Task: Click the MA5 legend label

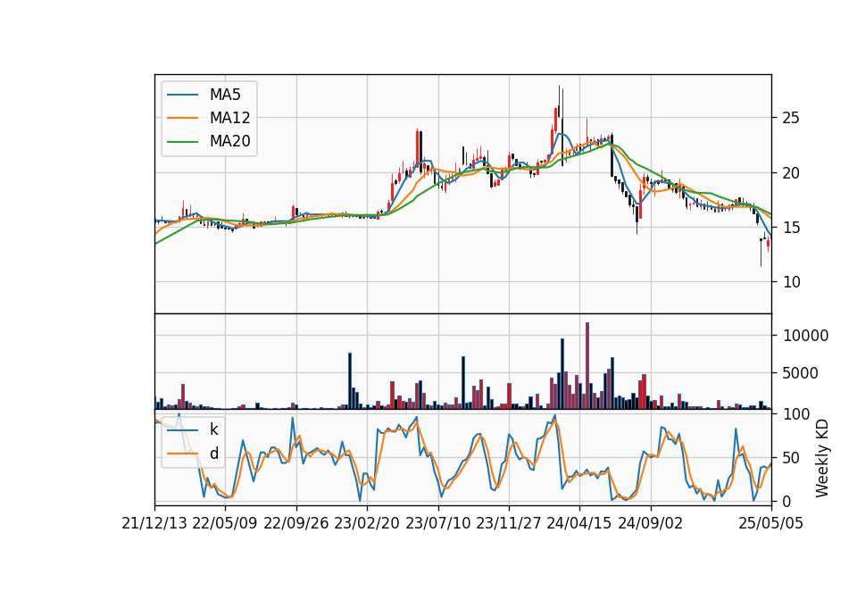Action: tap(225, 95)
